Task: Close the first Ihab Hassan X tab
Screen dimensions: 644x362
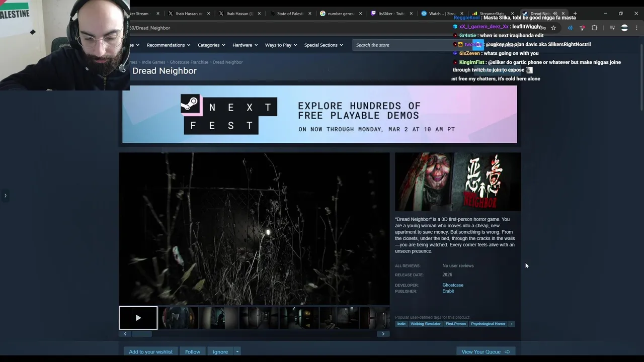Action: 209,14
